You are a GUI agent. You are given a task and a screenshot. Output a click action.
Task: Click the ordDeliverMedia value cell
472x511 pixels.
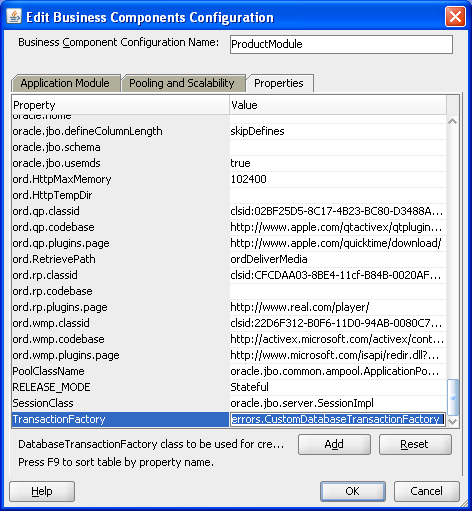(338, 259)
